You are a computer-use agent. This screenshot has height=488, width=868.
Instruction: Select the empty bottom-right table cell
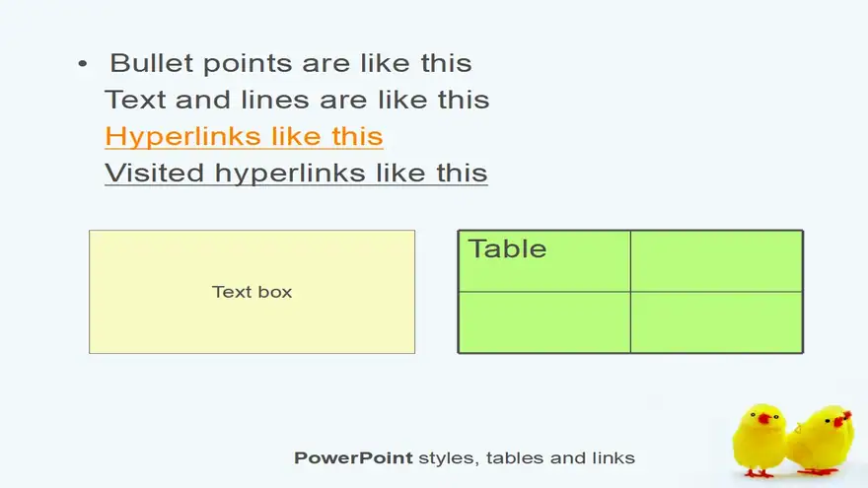[x=716, y=322]
